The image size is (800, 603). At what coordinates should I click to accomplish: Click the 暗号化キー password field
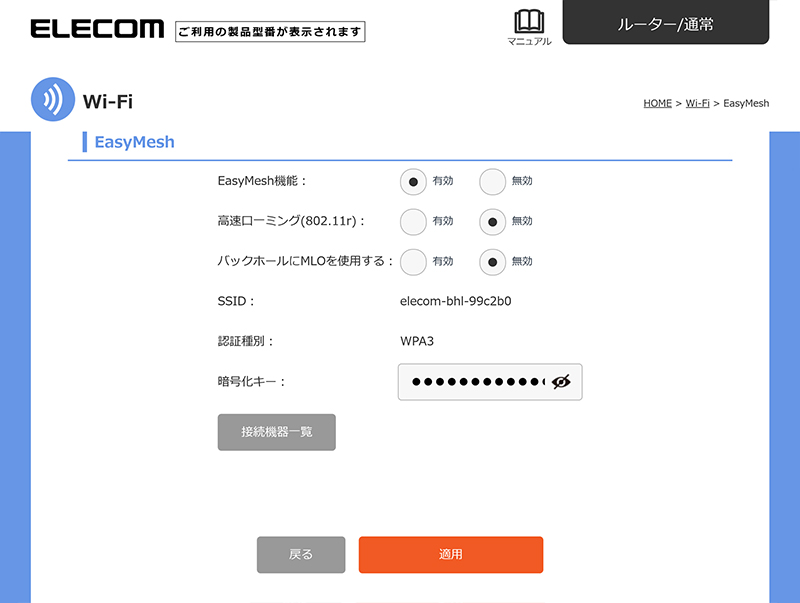[475, 382]
